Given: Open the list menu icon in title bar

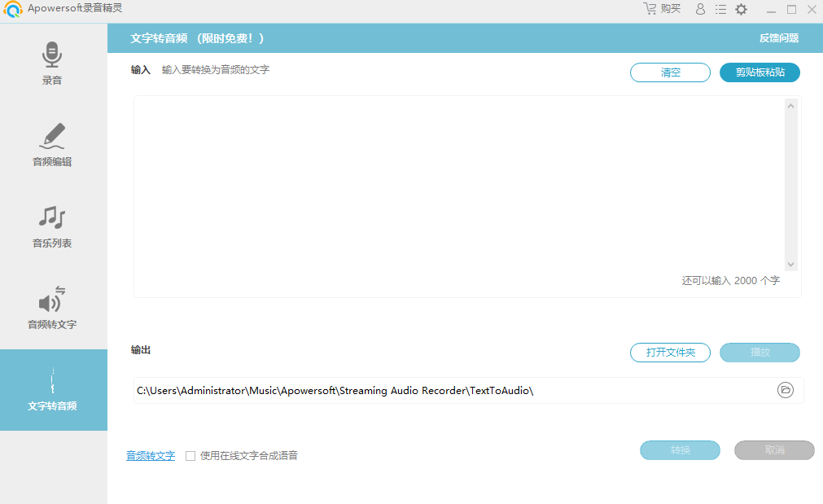Looking at the screenshot, I should (x=720, y=9).
